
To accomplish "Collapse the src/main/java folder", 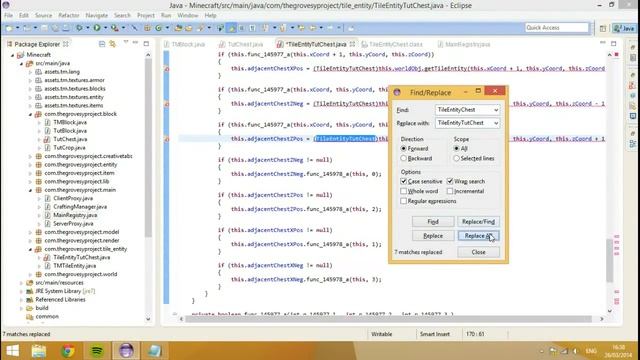I will click(22, 63).
